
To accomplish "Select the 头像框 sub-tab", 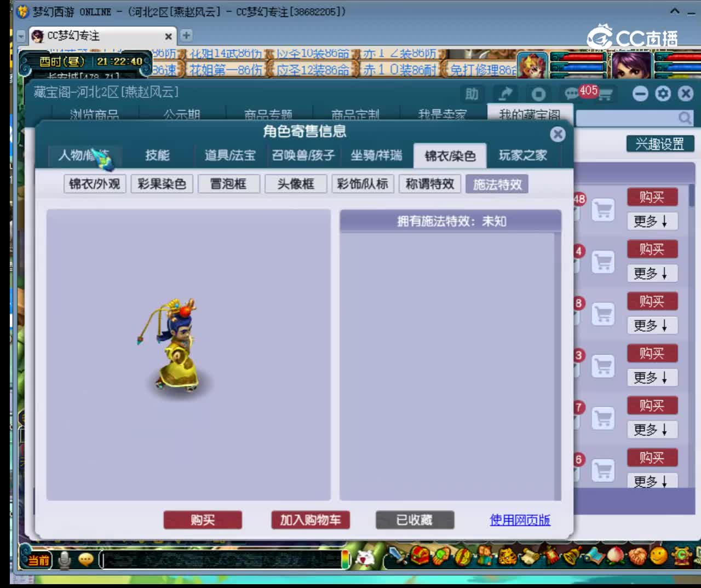I will (x=296, y=184).
